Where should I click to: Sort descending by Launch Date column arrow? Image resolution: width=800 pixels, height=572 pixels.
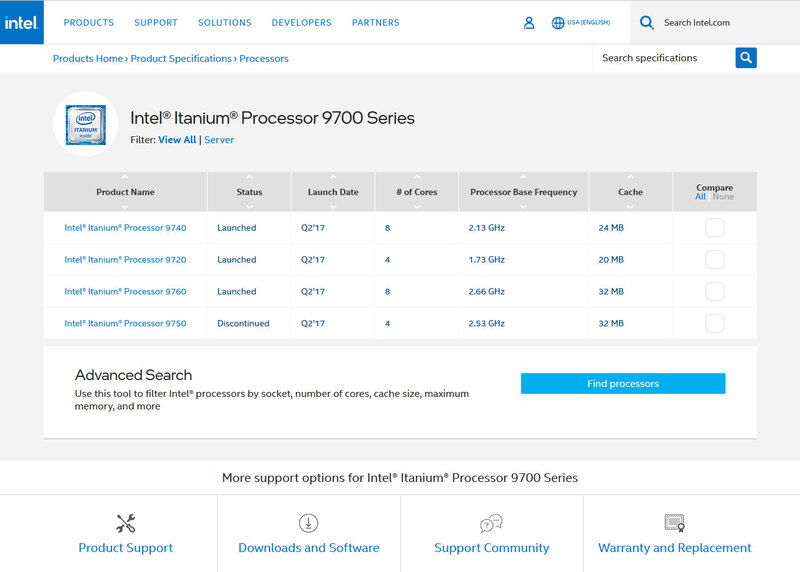click(x=333, y=206)
